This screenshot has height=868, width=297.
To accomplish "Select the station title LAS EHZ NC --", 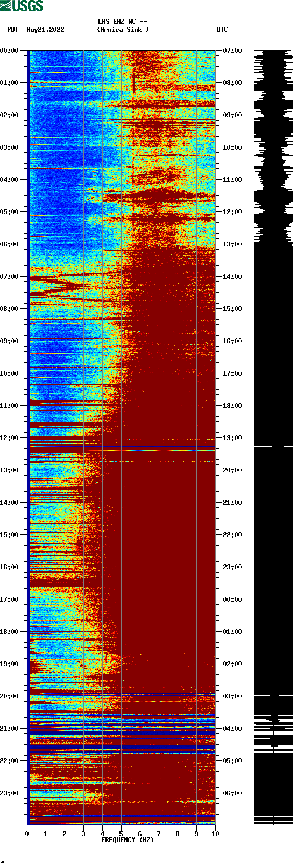I will pyautogui.click(x=123, y=22).
